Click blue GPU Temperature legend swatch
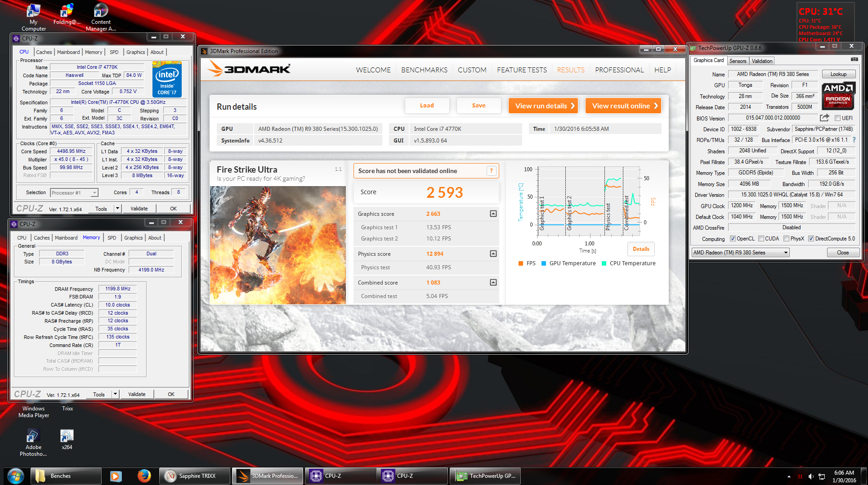Image resolution: width=868 pixels, height=485 pixels. 544,263
